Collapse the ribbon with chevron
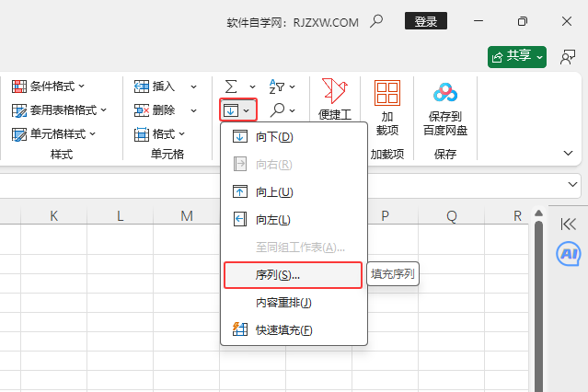The image size is (588, 392). (568, 153)
